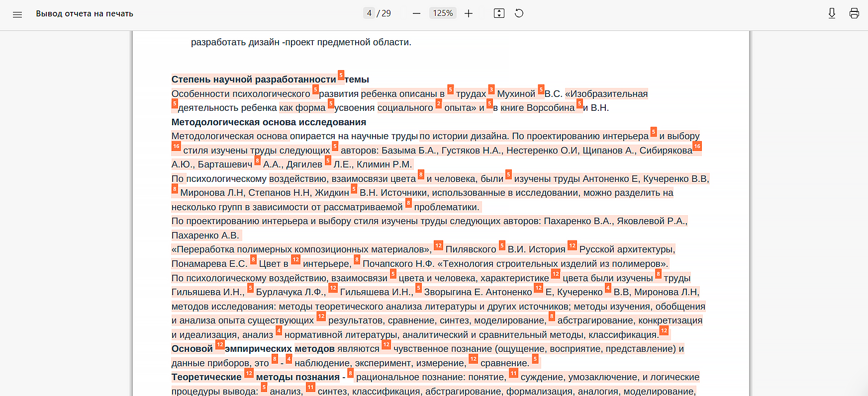
Task: Click marker 11 before синтез, классификация
Action: [310, 387]
